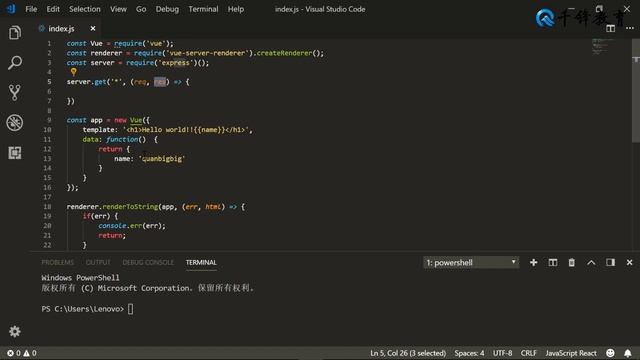Open the Debug view in activity bar
Viewport: 640px width, 360px height.
pos(15,122)
